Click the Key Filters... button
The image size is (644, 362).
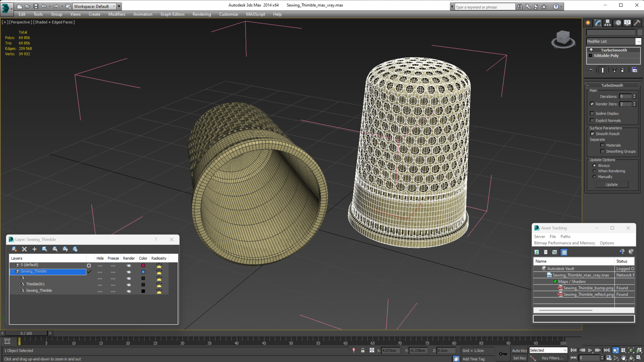[553, 358]
